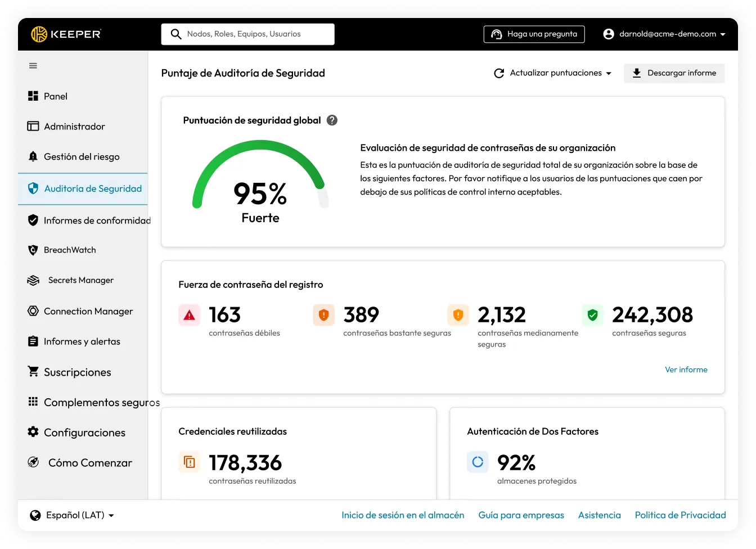Go to Administrador section
756x549 pixels.
point(83,127)
